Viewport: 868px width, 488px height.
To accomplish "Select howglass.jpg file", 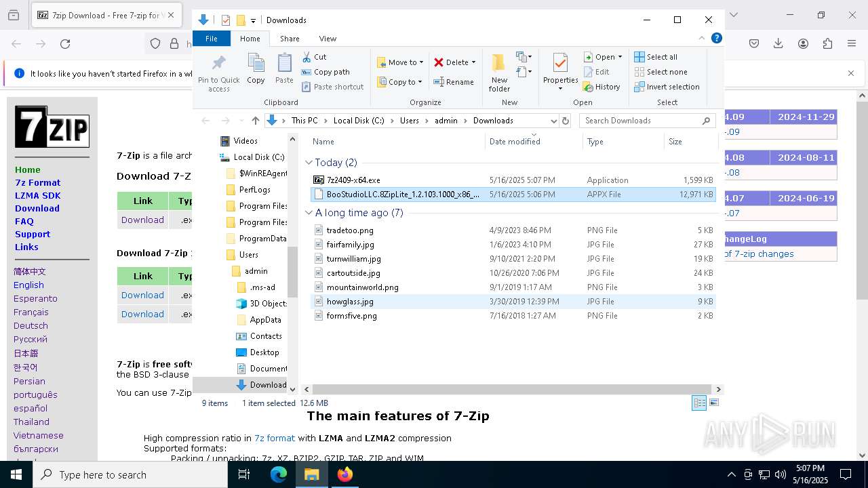I will tap(513, 302).
